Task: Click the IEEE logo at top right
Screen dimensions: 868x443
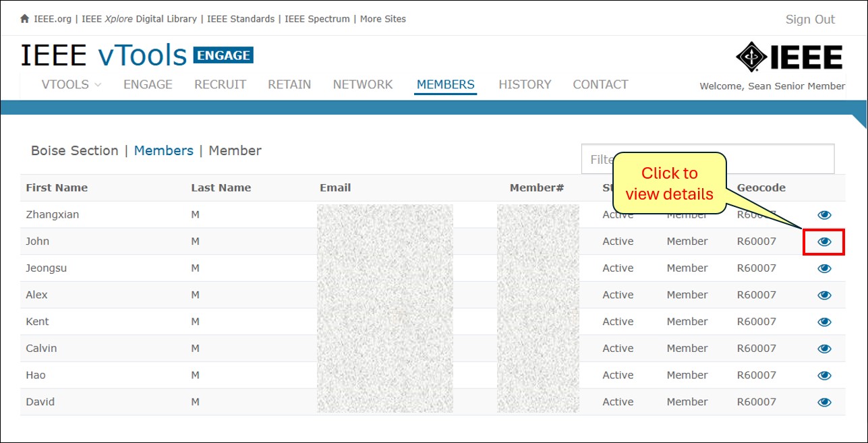Action: pos(789,57)
